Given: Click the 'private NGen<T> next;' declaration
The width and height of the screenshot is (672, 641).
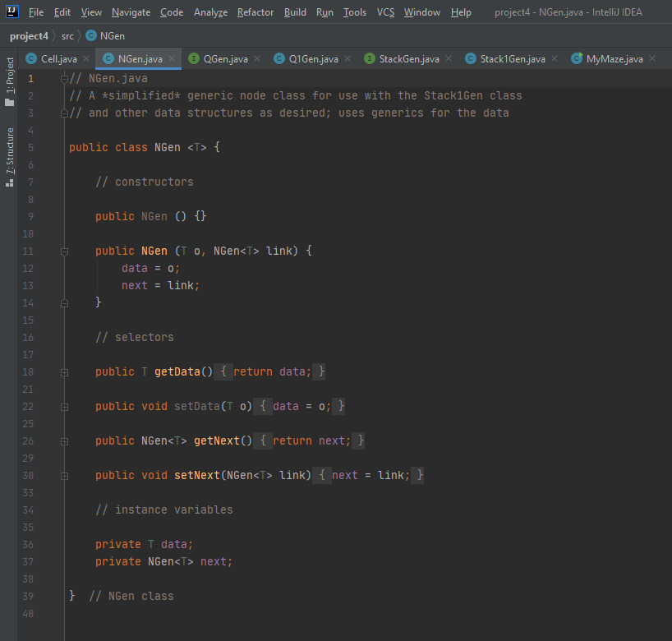Looking at the screenshot, I should tap(163, 561).
